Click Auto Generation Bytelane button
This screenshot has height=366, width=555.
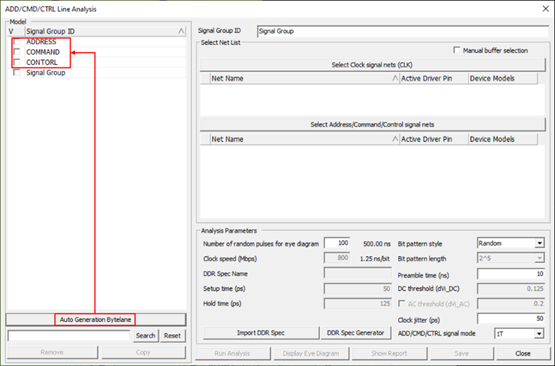coord(96,320)
